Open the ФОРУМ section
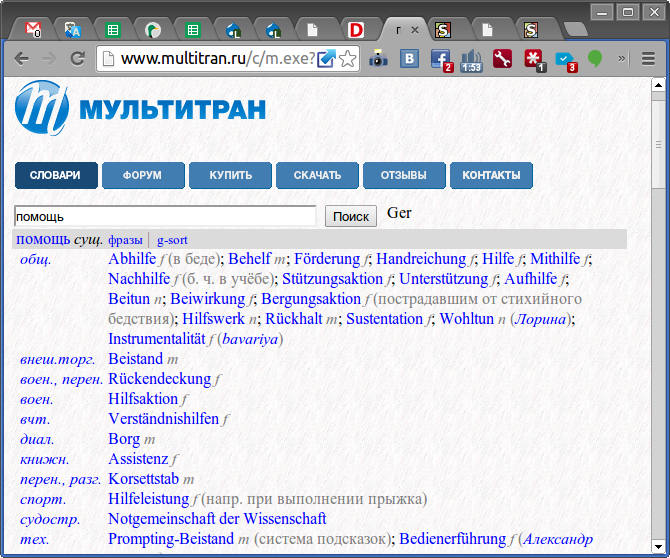Image resolution: width=670 pixels, height=558 pixels. 143,175
